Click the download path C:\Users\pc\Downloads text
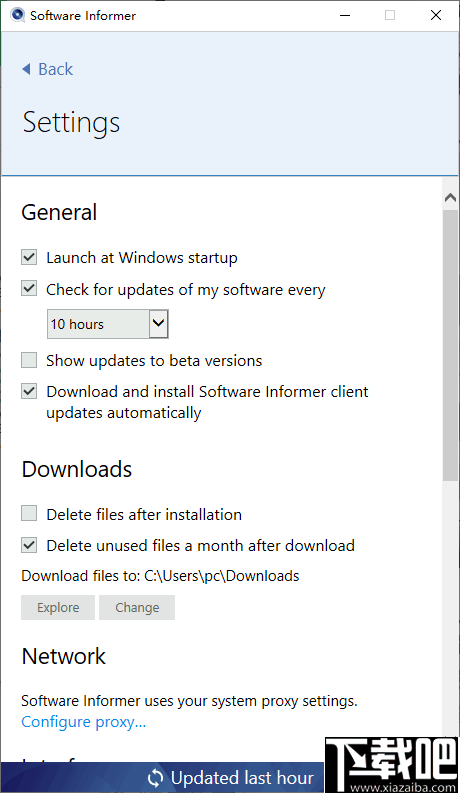The width and height of the screenshot is (460, 793). pos(222,576)
